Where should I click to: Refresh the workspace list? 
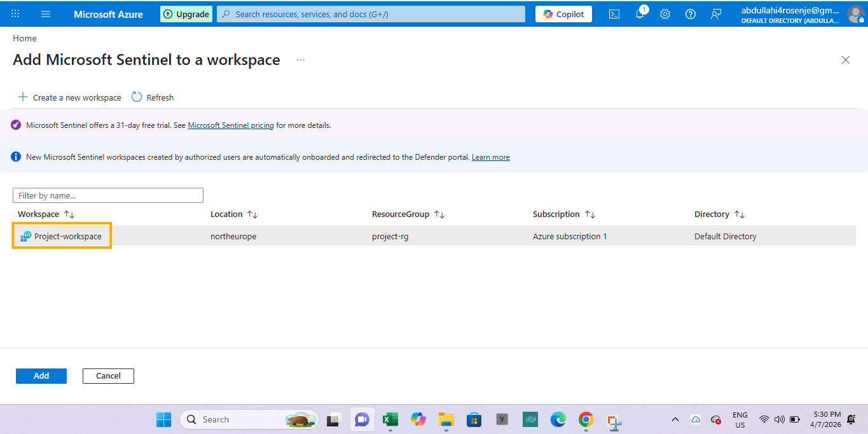coord(153,97)
